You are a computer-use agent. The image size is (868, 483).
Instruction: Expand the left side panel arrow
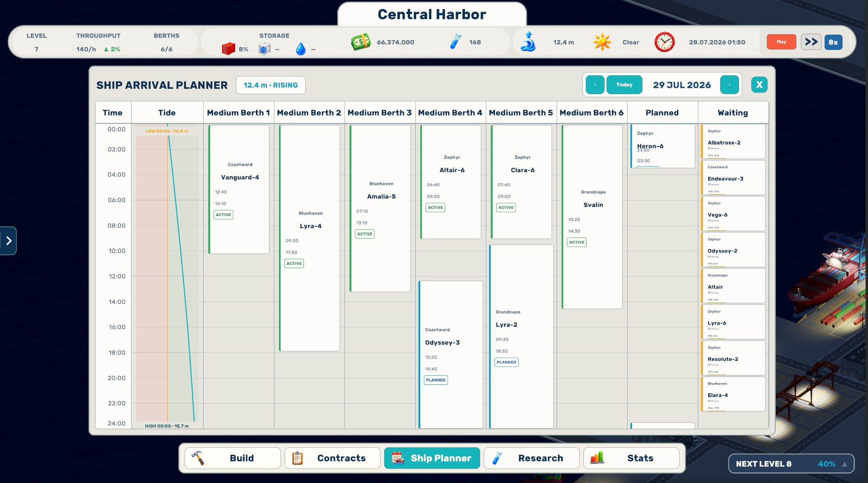tap(8, 241)
